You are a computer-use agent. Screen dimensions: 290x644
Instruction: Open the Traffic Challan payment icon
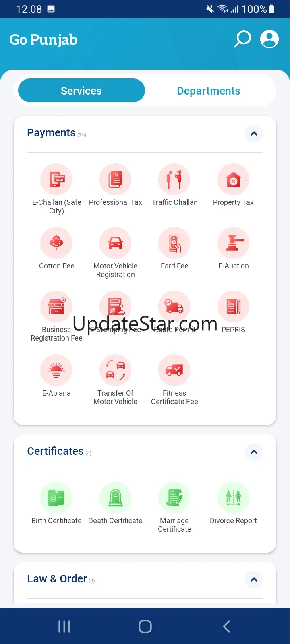tap(174, 180)
